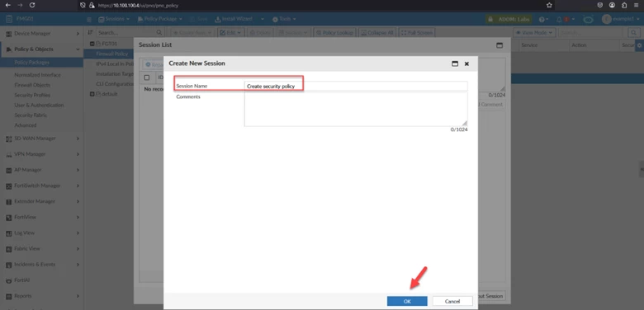Cancel the Create New Session dialog
This screenshot has height=310, width=644.
[452, 301]
